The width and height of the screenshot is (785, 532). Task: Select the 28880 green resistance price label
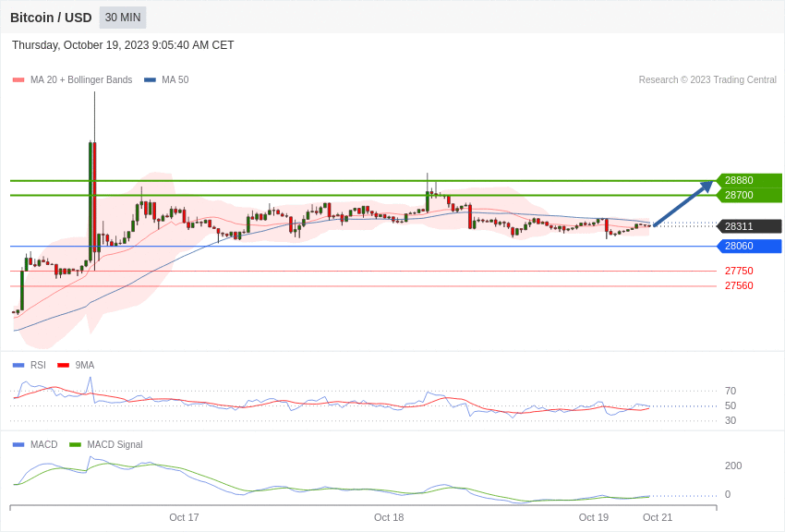749,180
